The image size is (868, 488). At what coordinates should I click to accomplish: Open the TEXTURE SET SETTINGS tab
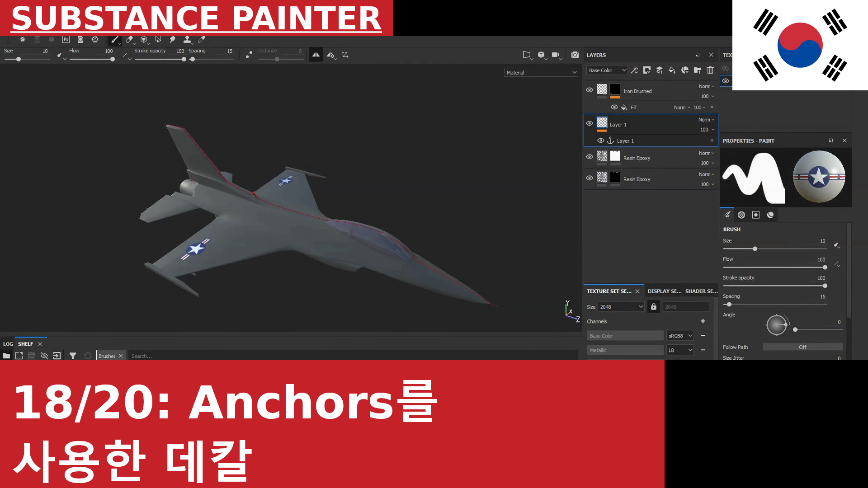[x=609, y=291]
